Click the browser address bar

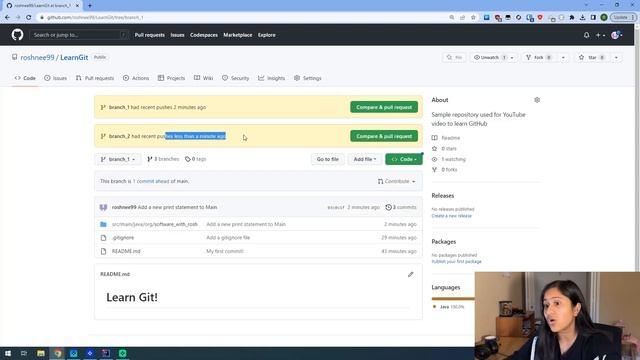click(x=241, y=18)
